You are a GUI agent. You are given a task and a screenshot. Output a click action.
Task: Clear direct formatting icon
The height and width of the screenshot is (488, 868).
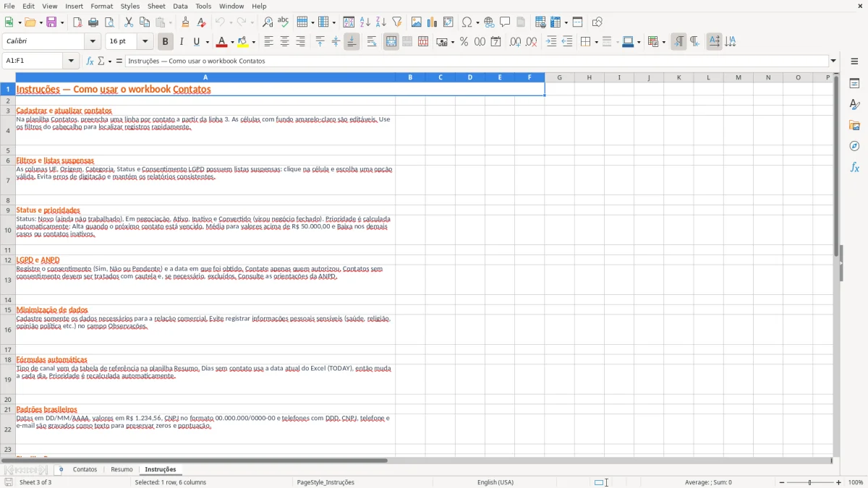pos(201,22)
